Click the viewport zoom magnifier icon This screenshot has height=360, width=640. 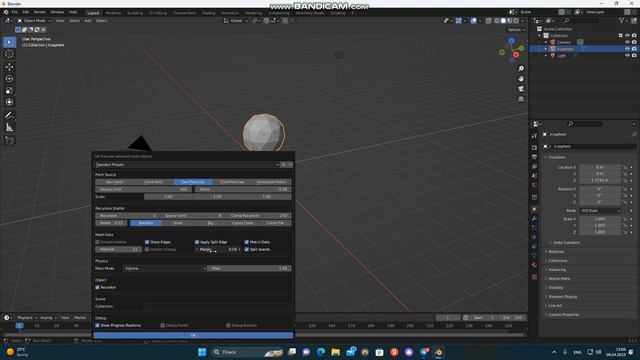point(521,69)
